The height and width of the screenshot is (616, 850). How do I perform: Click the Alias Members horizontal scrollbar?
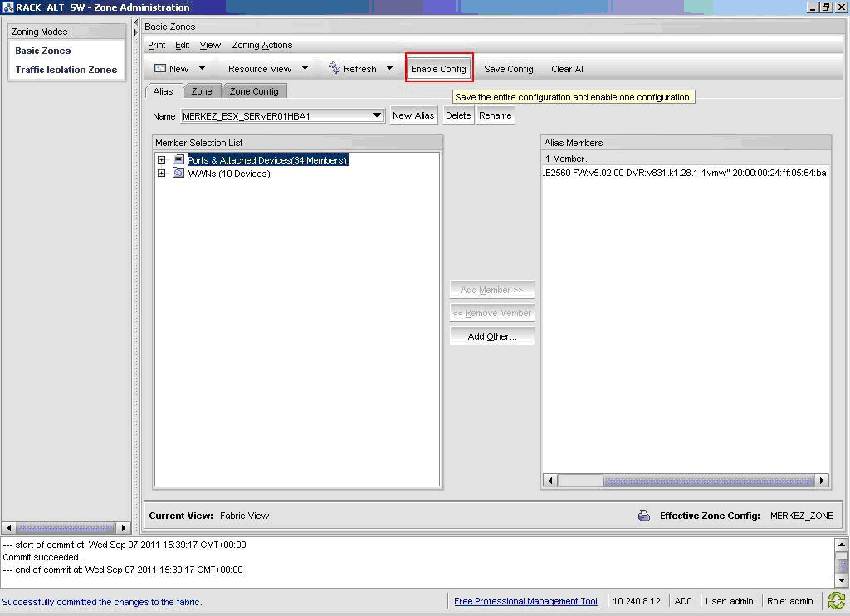tap(708, 481)
